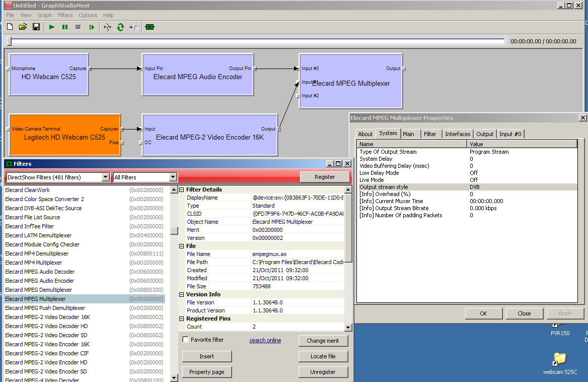Sort properties by the Name column header
Viewport: 588px width, 382px height.
coord(411,144)
